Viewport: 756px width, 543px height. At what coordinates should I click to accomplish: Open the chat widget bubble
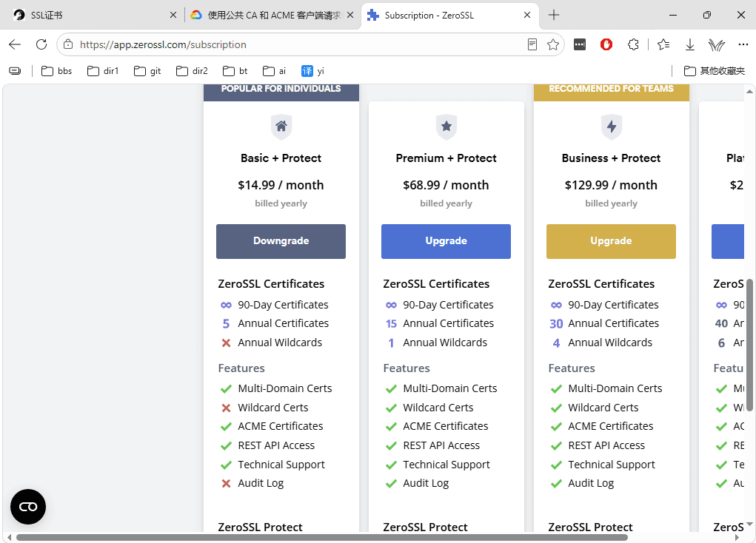pyautogui.click(x=28, y=507)
